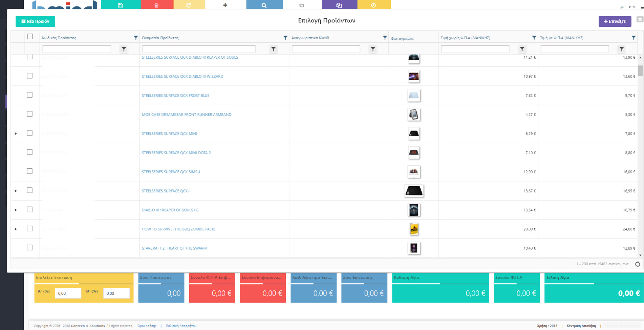Click the blue search toolbar icon
Screen dimensions: 644x330
[x=264, y=5]
